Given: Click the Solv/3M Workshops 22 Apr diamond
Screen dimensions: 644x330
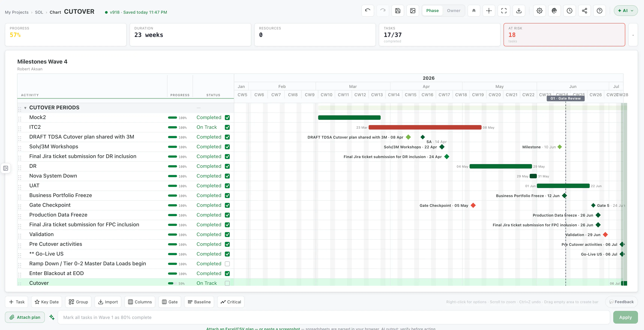Looking at the screenshot, I should click(442, 147).
